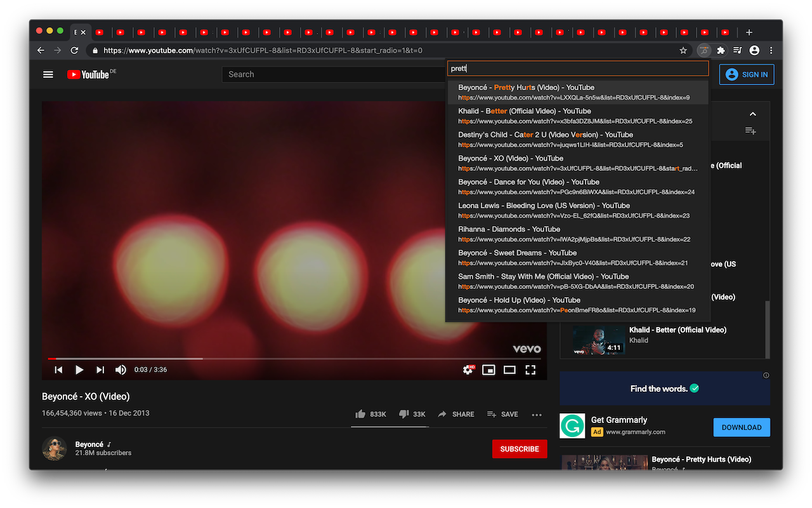Image resolution: width=812 pixels, height=508 pixels.
Task: Mute the video volume speaker
Action: (121, 370)
